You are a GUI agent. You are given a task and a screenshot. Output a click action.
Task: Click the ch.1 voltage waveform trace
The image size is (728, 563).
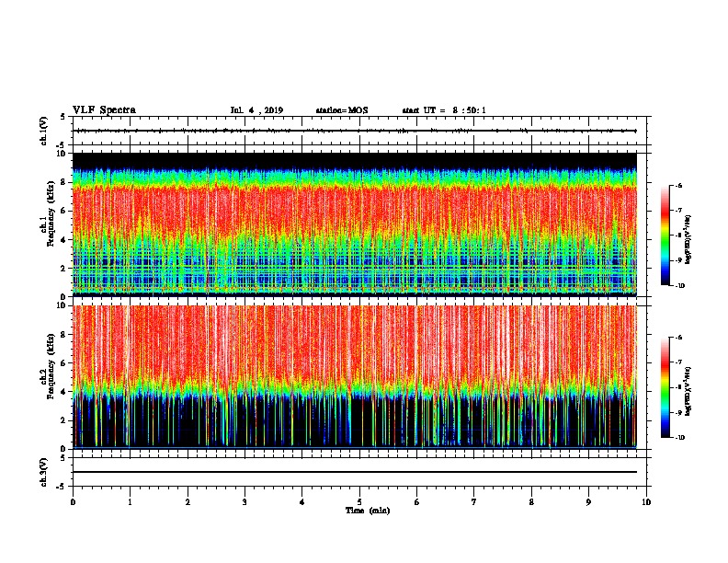[x=355, y=131]
